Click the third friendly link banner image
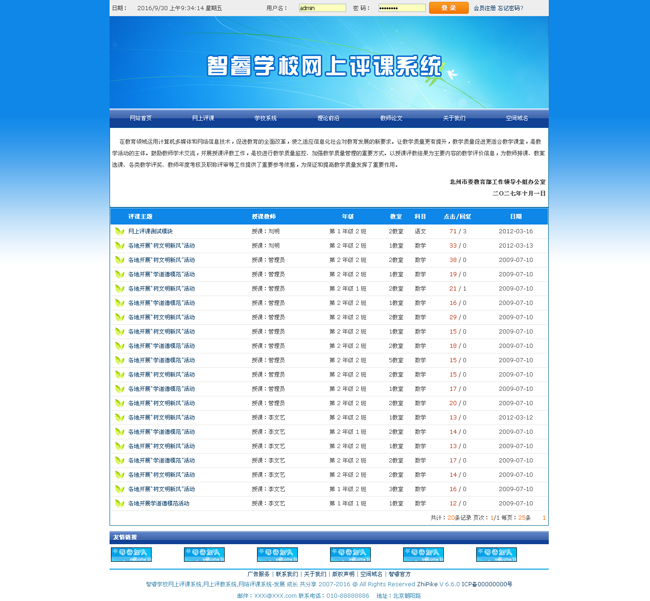This screenshot has width=650, height=601. click(277, 554)
